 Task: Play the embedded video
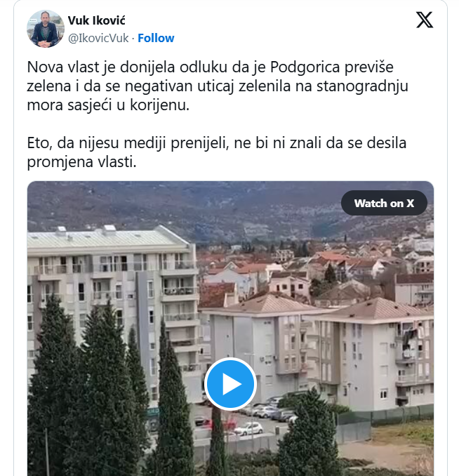click(x=230, y=384)
